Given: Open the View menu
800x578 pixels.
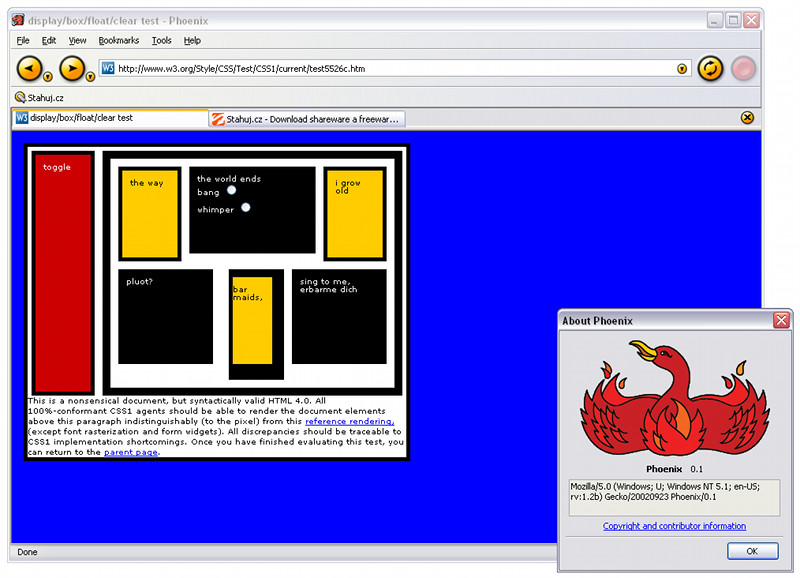Looking at the screenshot, I should click(77, 40).
